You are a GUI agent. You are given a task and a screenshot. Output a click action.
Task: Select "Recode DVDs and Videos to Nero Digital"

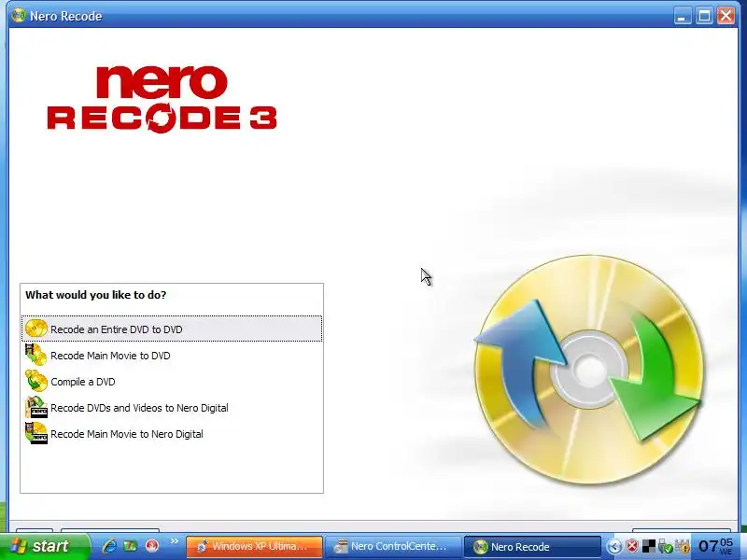coord(139,408)
